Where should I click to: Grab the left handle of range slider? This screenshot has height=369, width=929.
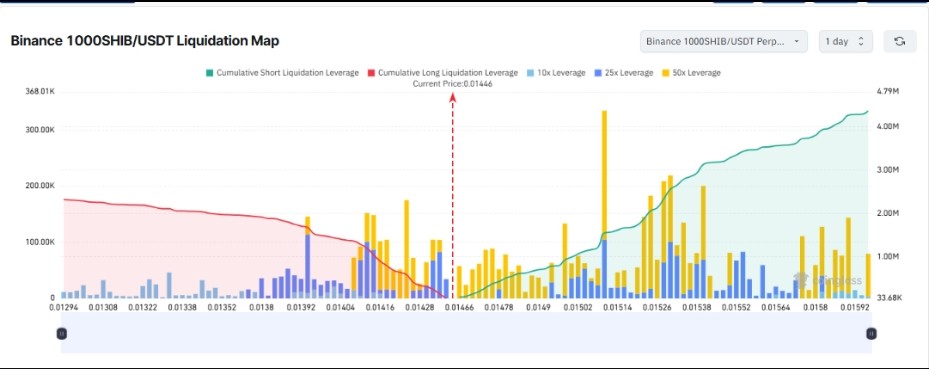62,333
